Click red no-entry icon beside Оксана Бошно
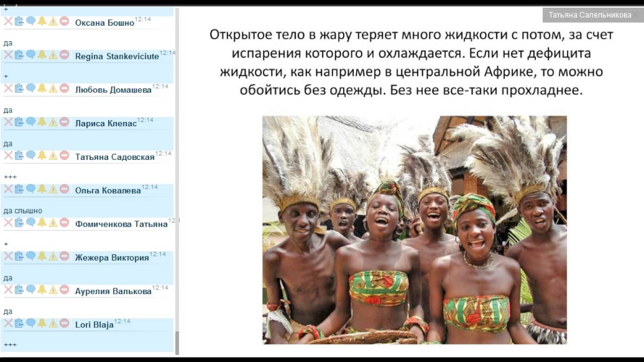644x362 pixels. pyautogui.click(x=64, y=21)
